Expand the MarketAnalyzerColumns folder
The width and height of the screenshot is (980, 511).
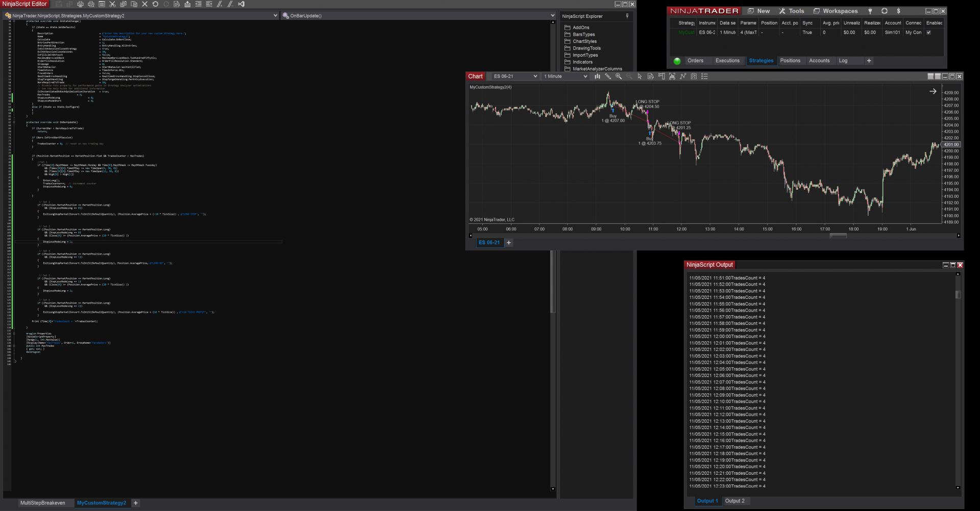coord(593,69)
